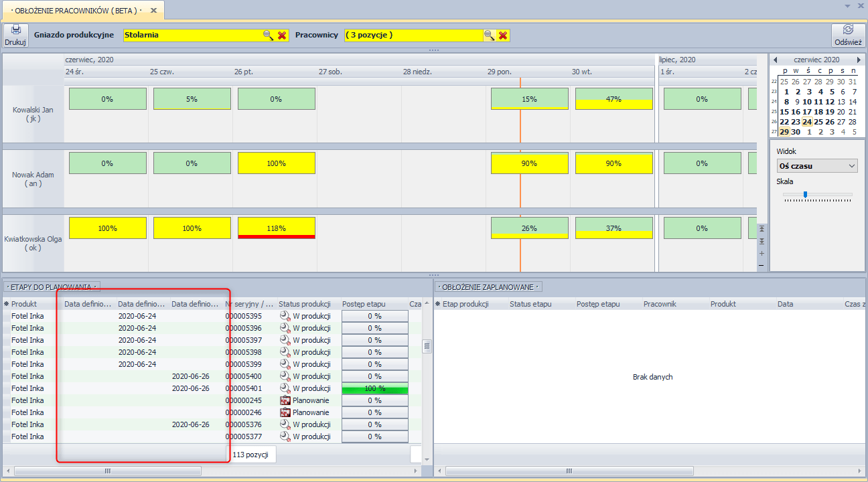Open the Widok dropdown showing Oś czasu
Image resolution: width=868 pixels, height=482 pixels.
click(x=817, y=165)
